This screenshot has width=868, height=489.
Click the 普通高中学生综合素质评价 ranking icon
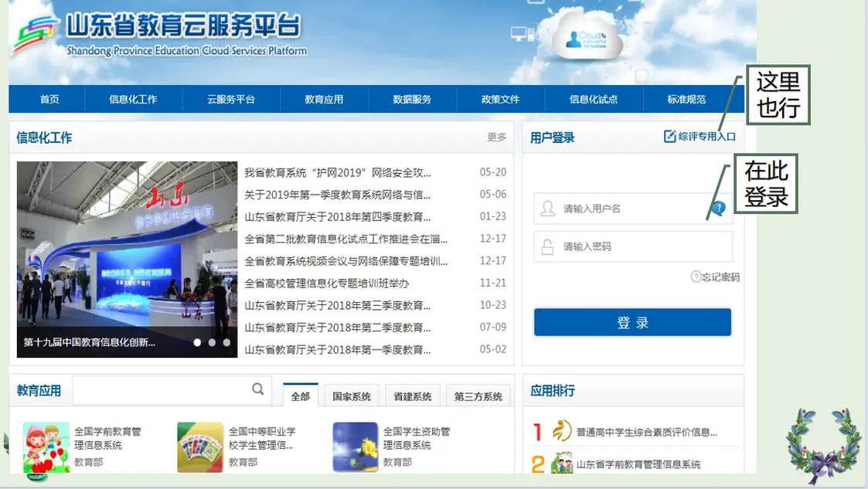tap(562, 431)
